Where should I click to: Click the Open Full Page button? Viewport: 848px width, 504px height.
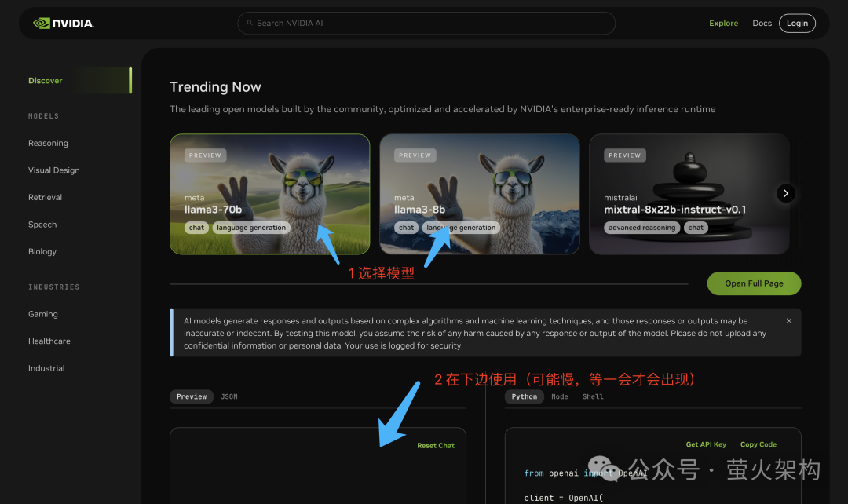click(754, 283)
